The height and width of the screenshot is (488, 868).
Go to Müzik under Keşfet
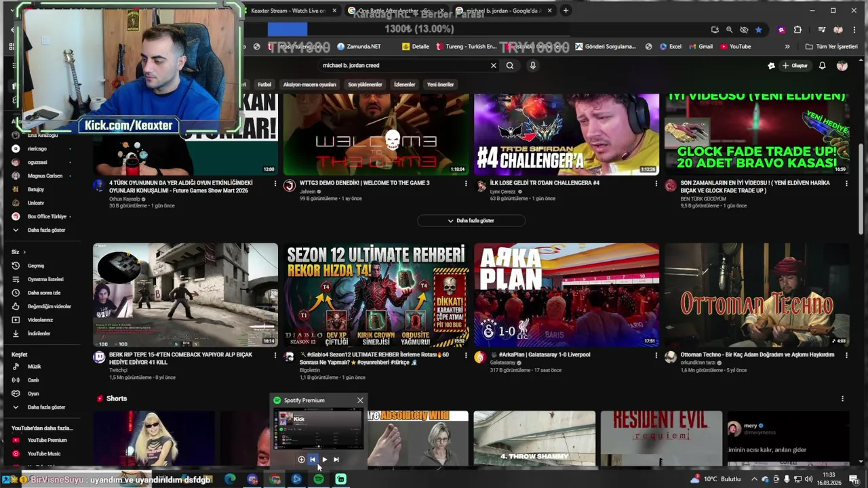[x=34, y=367]
